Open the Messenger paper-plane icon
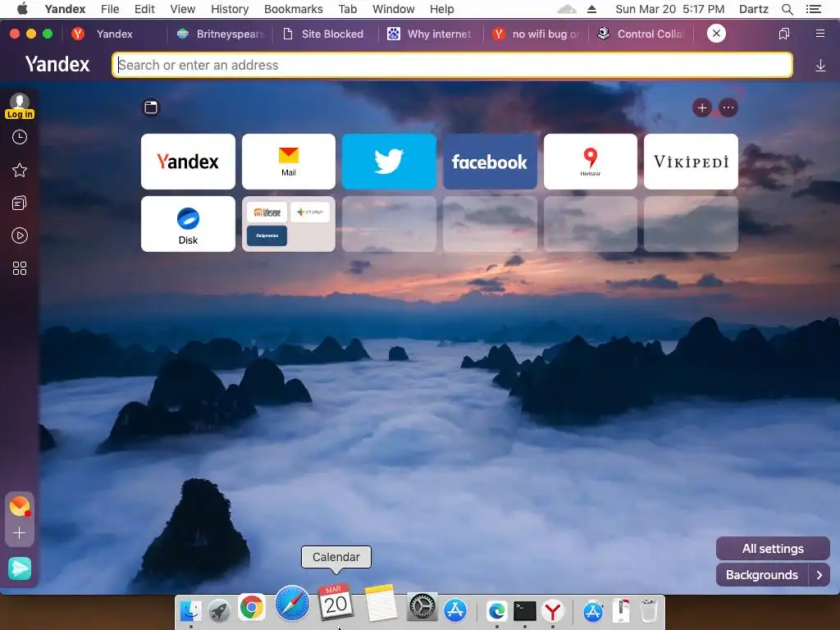Screen dimensions: 840x630 tap(20, 568)
